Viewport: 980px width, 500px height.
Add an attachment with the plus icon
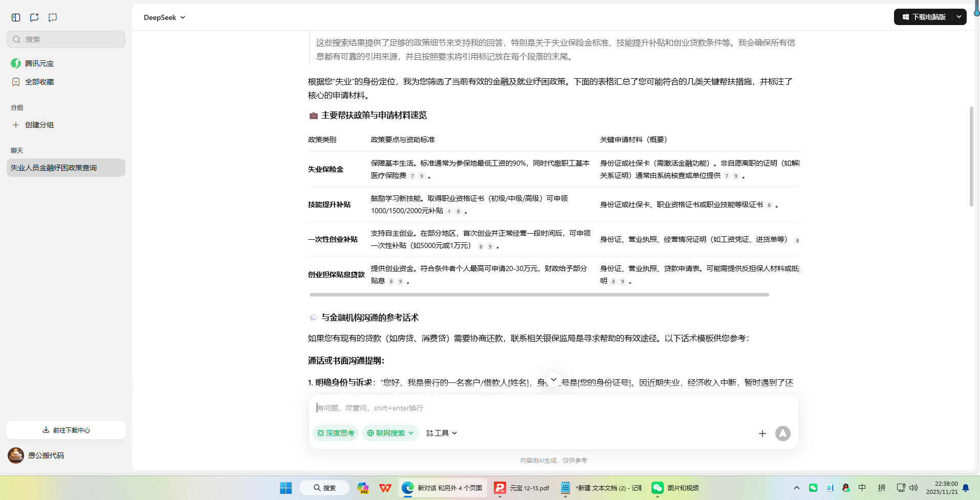(x=762, y=433)
